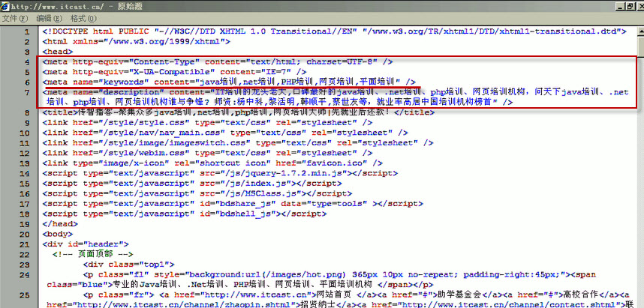
Task: Click the <html xmlns= line
Action: click(136, 42)
